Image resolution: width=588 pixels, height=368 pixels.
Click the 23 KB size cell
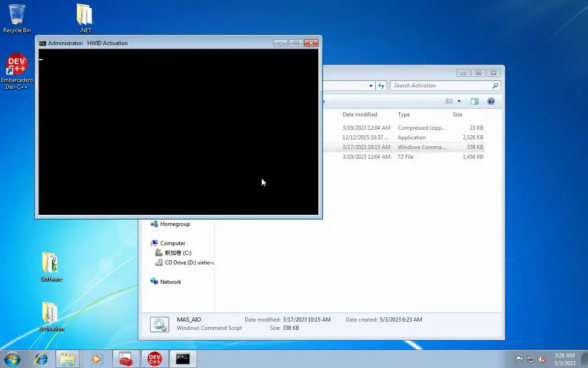[476, 128]
